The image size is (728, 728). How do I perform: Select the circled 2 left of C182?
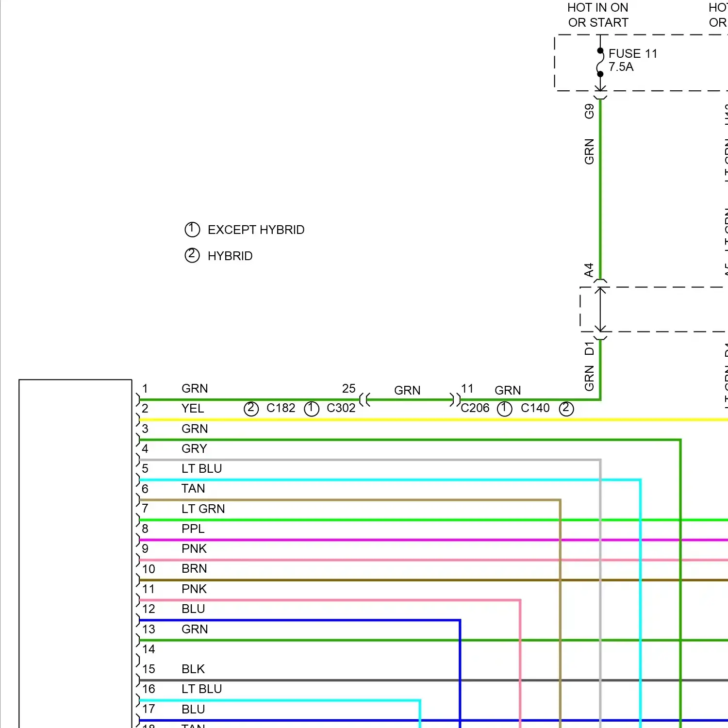[251, 409]
